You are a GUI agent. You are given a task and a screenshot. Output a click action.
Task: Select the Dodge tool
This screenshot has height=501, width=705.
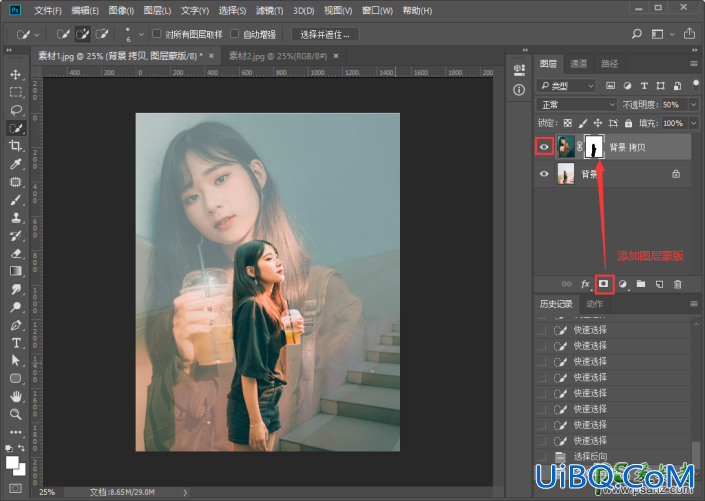(x=16, y=307)
